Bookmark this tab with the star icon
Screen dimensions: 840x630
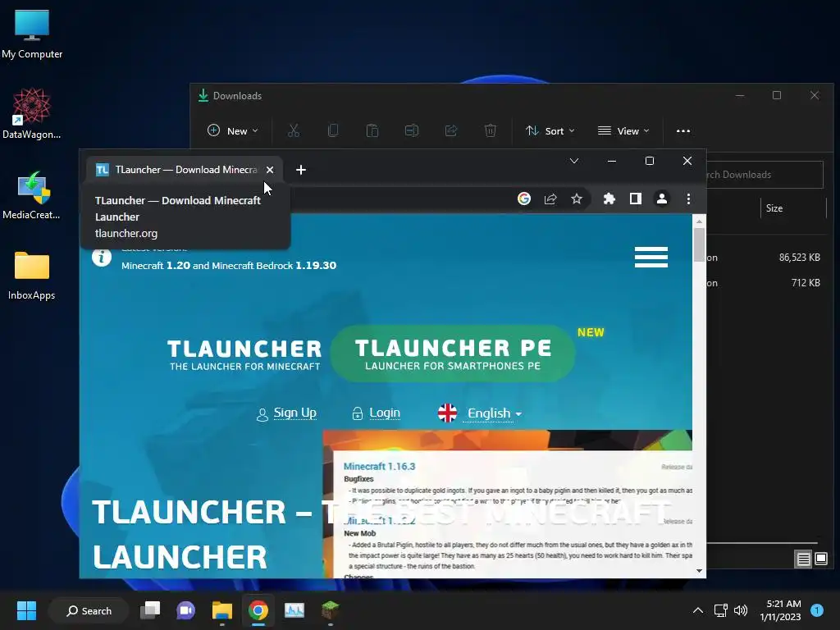click(577, 199)
